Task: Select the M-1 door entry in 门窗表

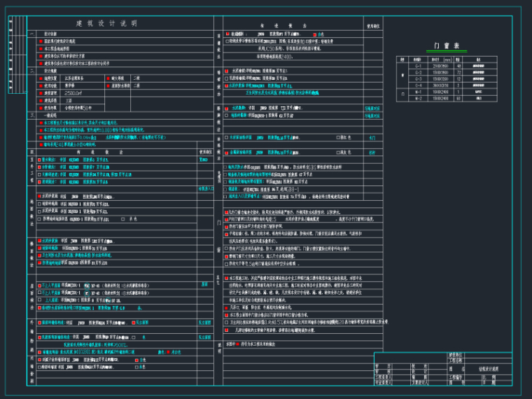Action: 419,91
